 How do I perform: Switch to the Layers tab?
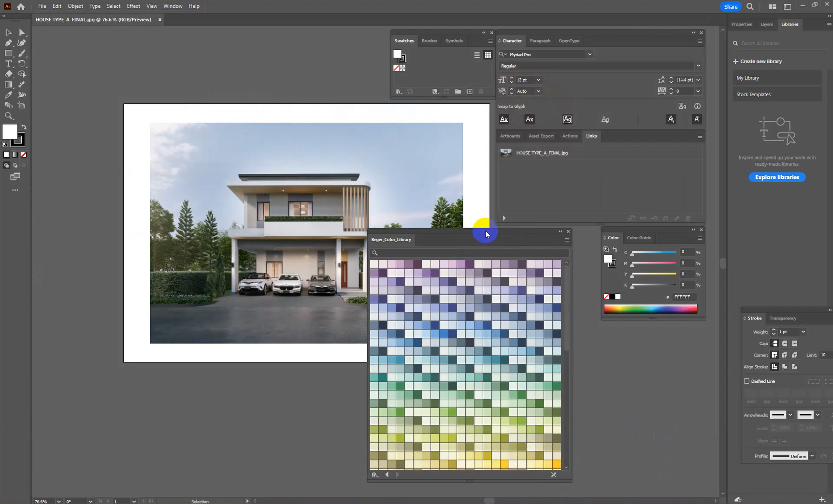pyautogui.click(x=766, y=24)
